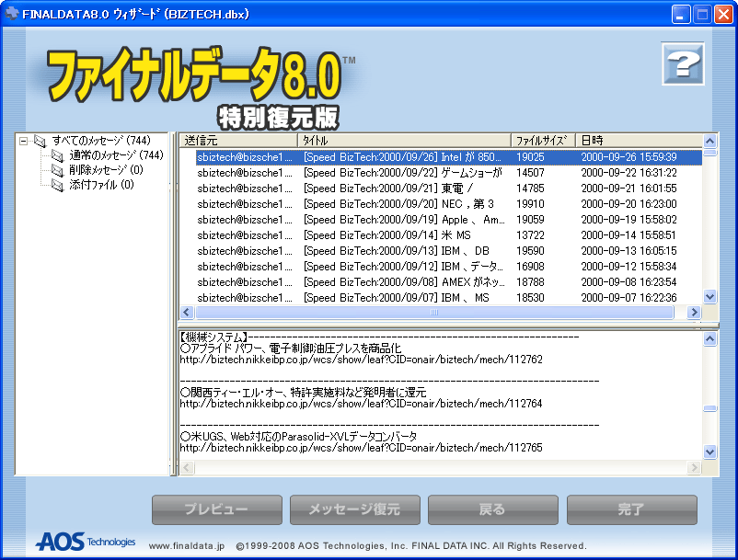The height and width of the screenshot is (560, 738).
Task: Click the FINALDATA title bar app icon
Action: click(x=11, y=14)
